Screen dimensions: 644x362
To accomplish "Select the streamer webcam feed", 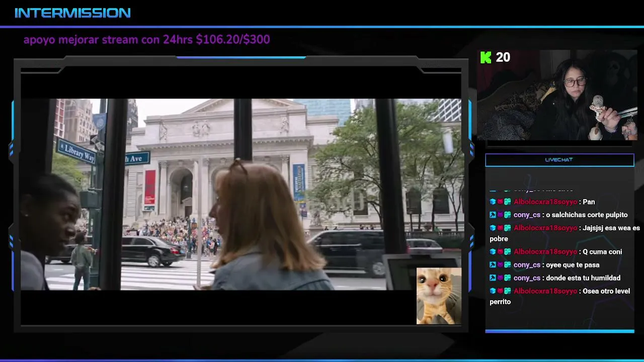I will 556,95.
